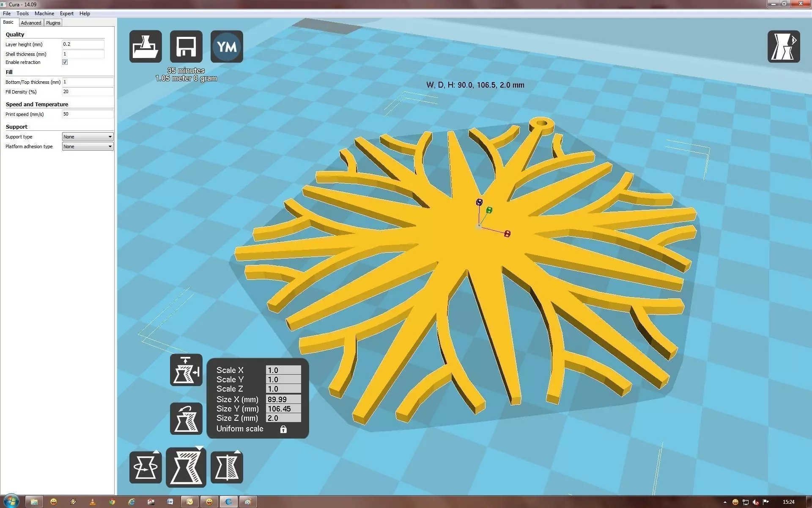Image resolution: width=812 pixels, height=508 pixels.
Task: Toggle the Enable retraction checkbox
Action: 65,62
